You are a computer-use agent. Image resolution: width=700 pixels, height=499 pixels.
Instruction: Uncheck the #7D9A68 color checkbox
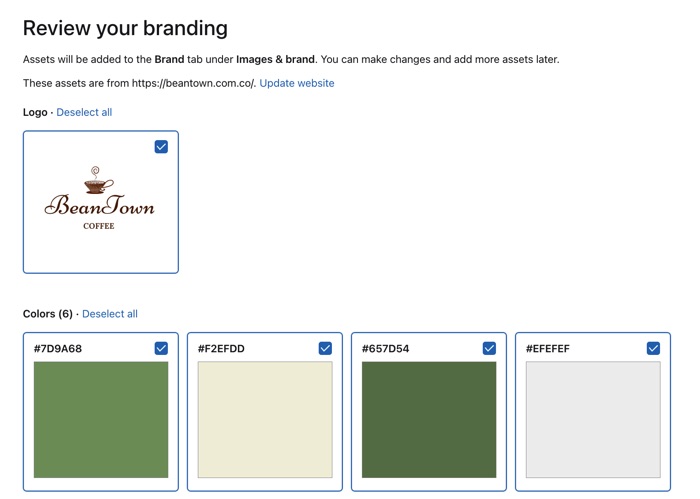point(161,348)
